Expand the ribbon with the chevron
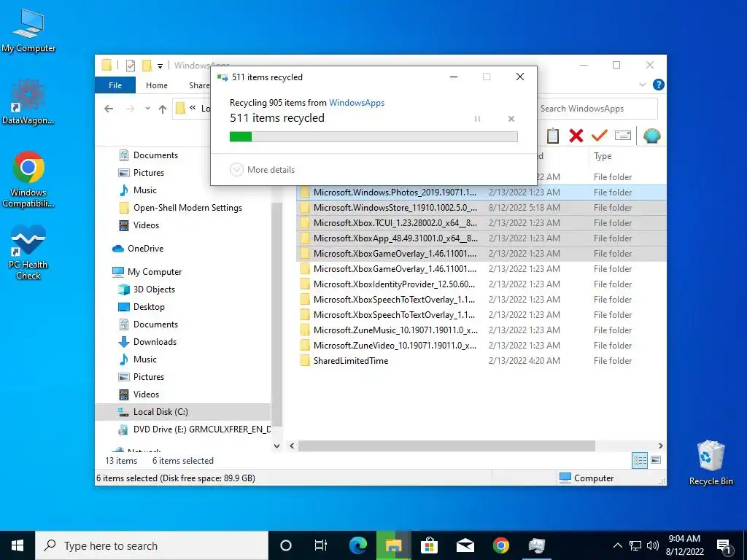 tap(642, 85)
